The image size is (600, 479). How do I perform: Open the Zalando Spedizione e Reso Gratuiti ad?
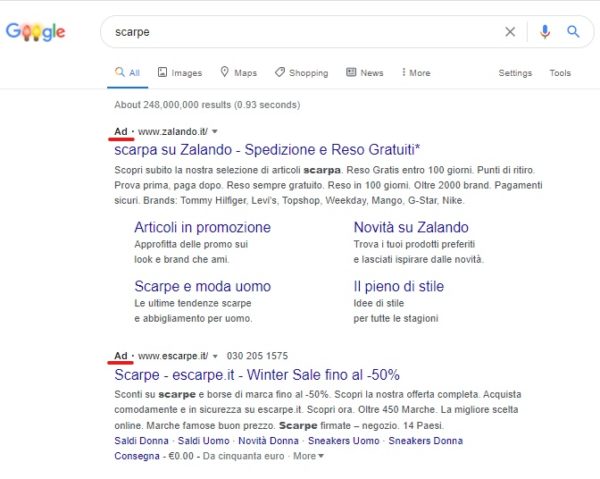pos(267,150)
